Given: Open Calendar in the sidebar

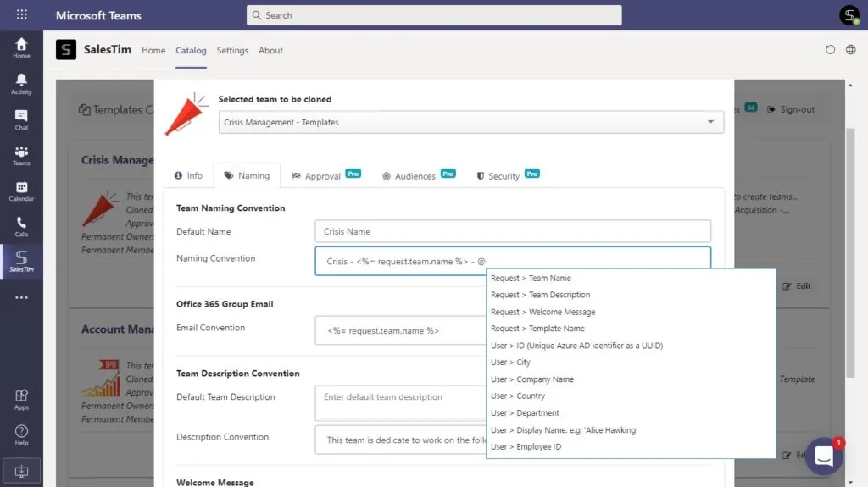Looking at the screenshot, I should tap(21, 191).
